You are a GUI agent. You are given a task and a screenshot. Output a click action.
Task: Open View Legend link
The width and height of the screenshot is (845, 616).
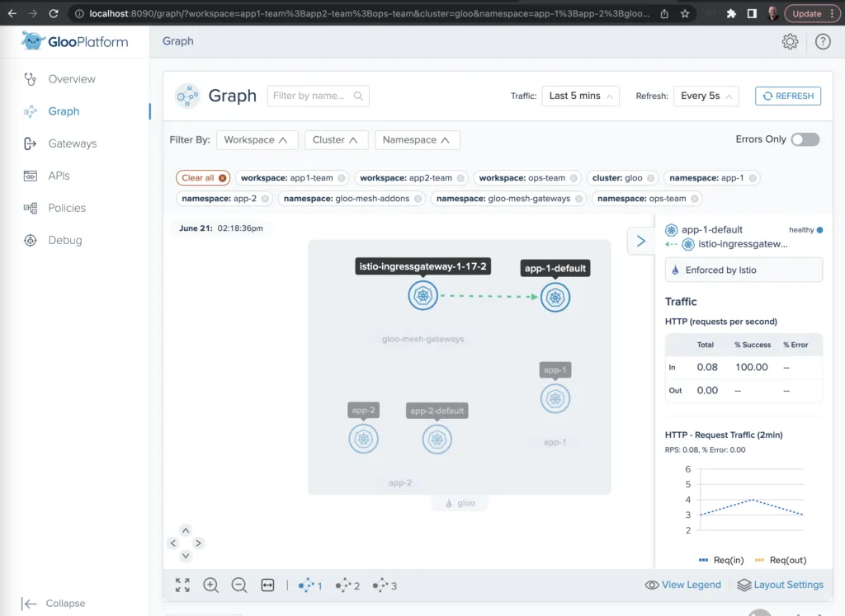(682, 585)
